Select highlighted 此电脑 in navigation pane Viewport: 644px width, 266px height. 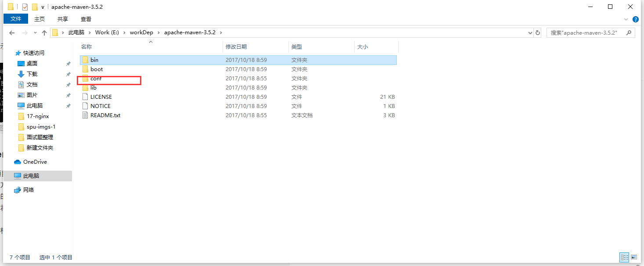37,176
